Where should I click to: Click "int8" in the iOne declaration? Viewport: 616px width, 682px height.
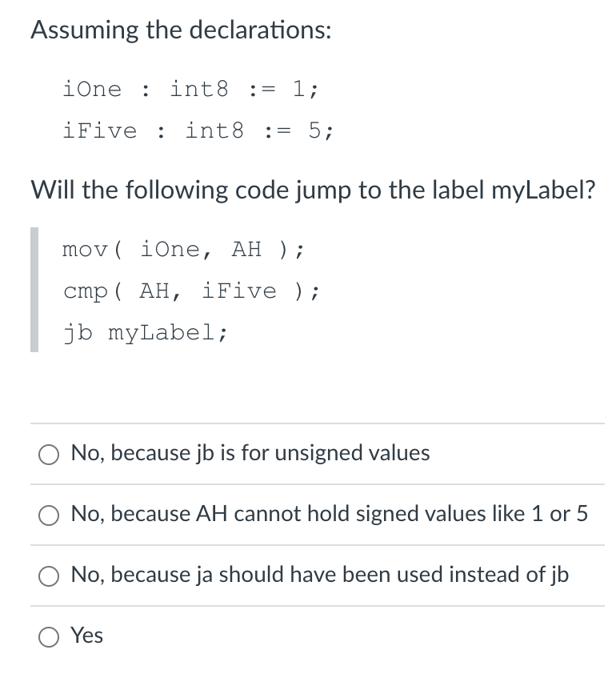(x=199, y=89)
